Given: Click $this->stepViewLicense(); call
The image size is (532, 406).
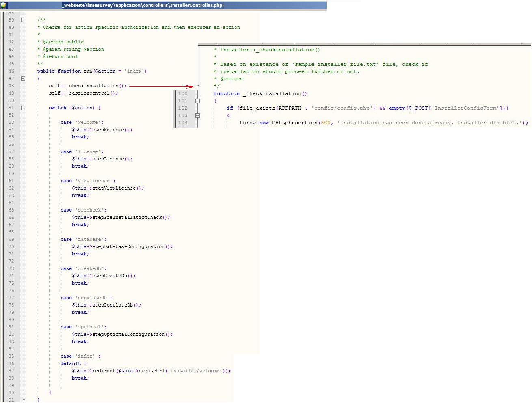Looking at the screenshot, I should click(x=108, y=188).
